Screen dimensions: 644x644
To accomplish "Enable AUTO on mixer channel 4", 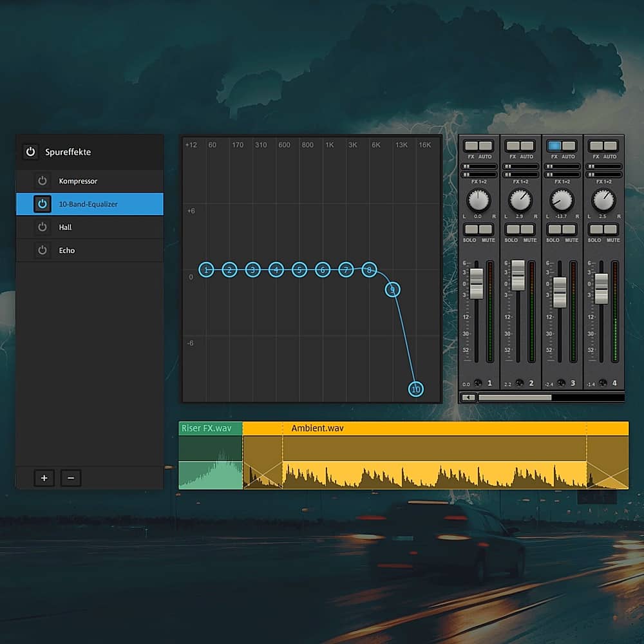I will pos(611,146).
